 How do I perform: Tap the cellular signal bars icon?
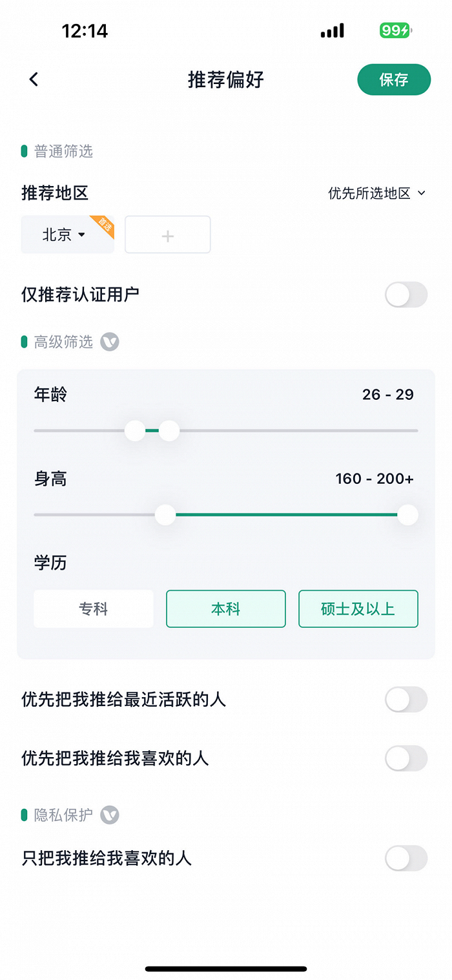pyautogui.click(x=332, y=30)
